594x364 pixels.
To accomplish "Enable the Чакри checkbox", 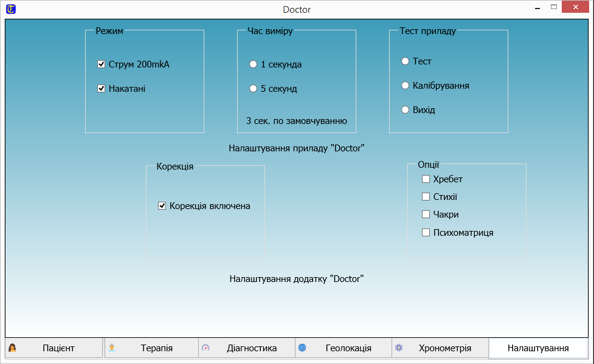I will [x=426, y=215].
